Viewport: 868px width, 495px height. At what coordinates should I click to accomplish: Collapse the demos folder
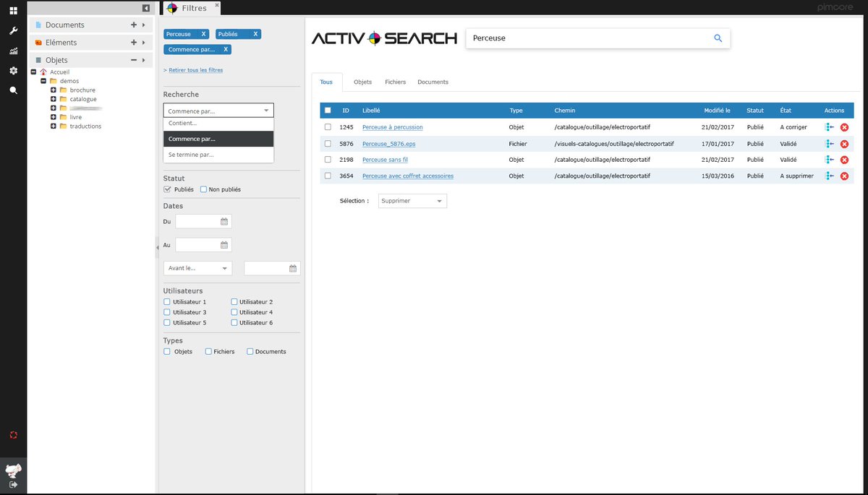pos(43,81)
